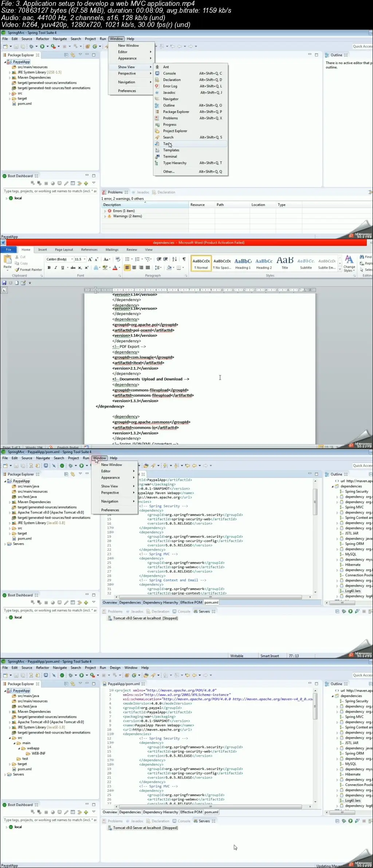Viewport: 373px width, 868px height.
Task: Click Other... in Show View submenu
Action: (x=191, y=172)
